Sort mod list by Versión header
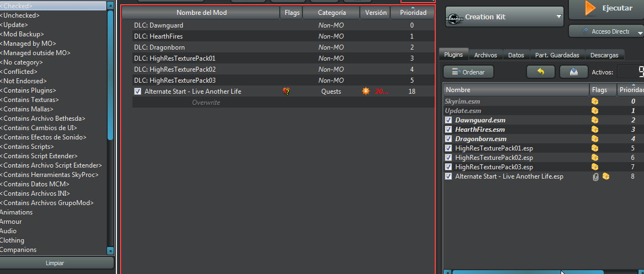644x274 pixels. (x=375, y=13)
